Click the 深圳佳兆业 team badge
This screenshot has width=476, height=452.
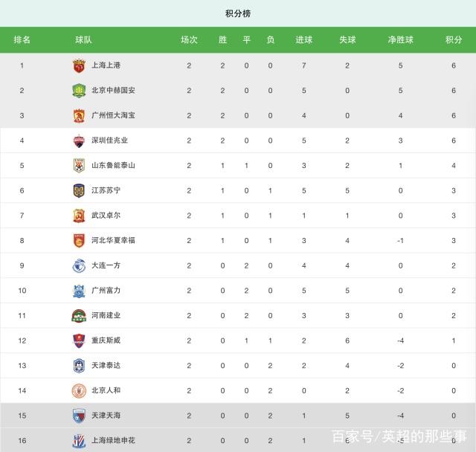point(79,141)
